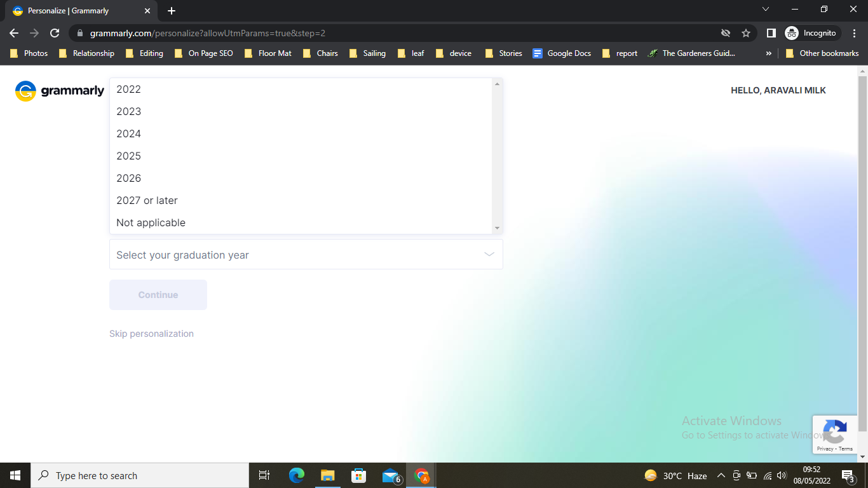Click the Wi-Fi network tray icon
Image resolution: width=868 pixels, height=488 pixels.
(767, 475)
